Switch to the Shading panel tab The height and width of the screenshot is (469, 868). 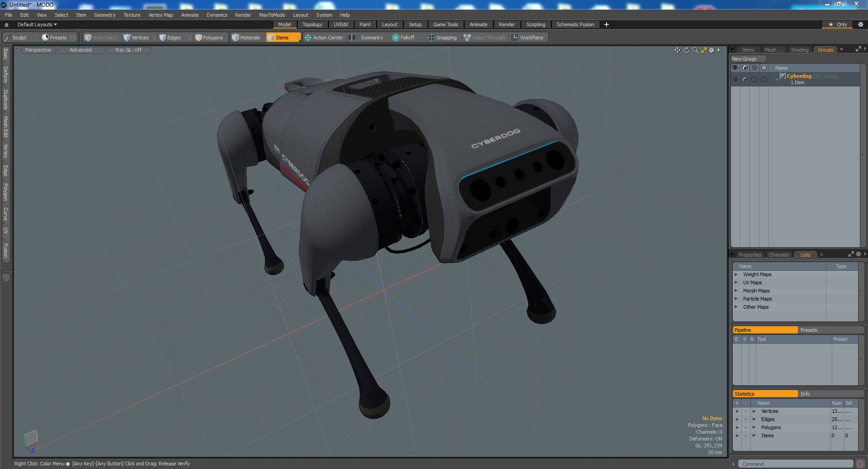pos(799,50)
